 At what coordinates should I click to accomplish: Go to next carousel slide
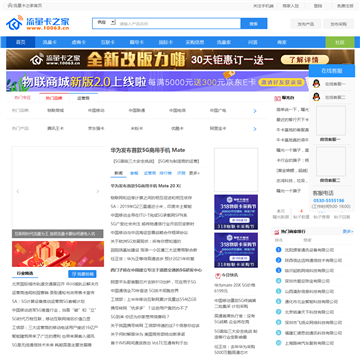click(x=98, y=191)
